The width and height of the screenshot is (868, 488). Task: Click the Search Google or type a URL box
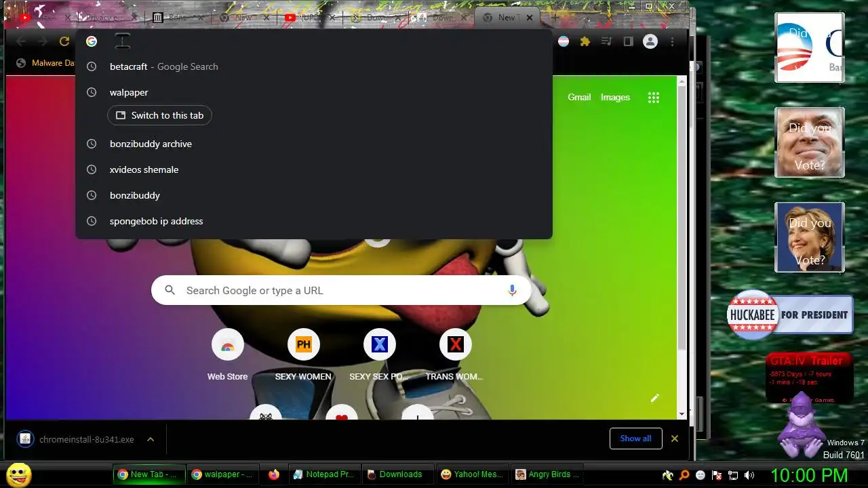point(341,290)
